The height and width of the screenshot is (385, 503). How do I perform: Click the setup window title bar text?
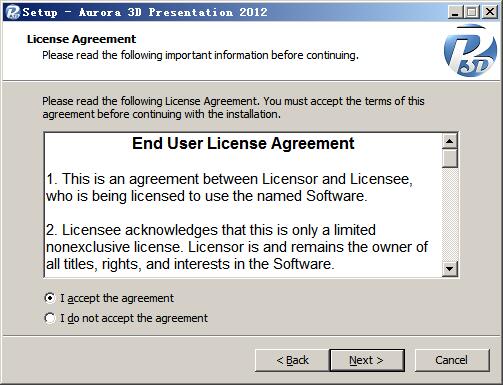pyautogui.click(x=145, y=12)
